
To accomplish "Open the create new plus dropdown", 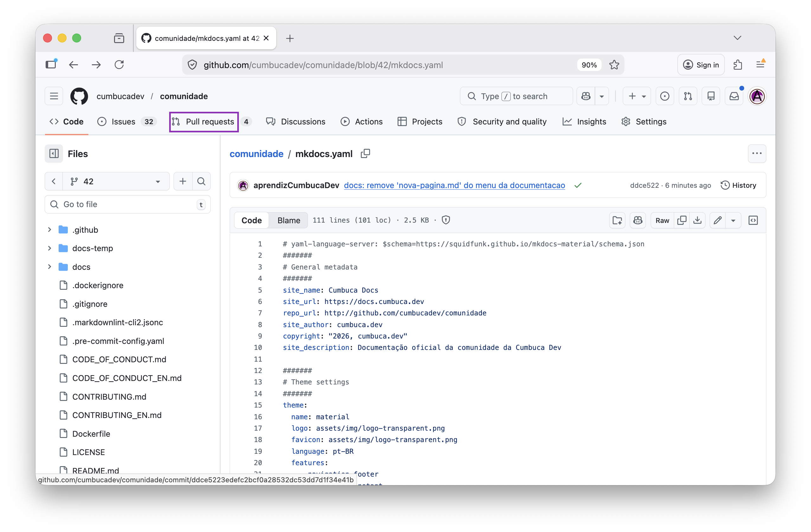I will pyautogui.click(x=636, y=96).
